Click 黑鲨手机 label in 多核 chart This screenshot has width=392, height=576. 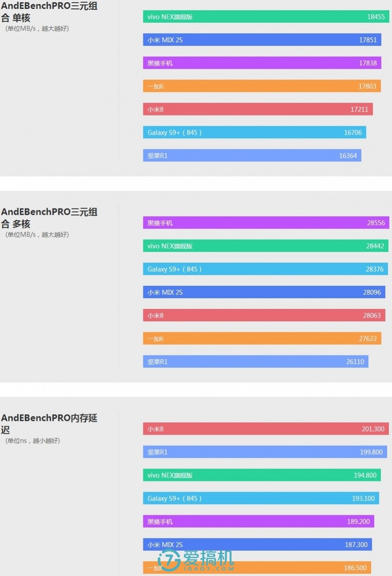(x=160, y=223)
